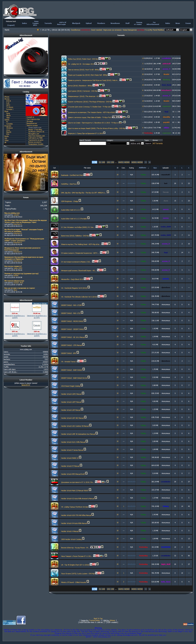
Task: Click the Search button in torrent search
Action: [148, 144]
